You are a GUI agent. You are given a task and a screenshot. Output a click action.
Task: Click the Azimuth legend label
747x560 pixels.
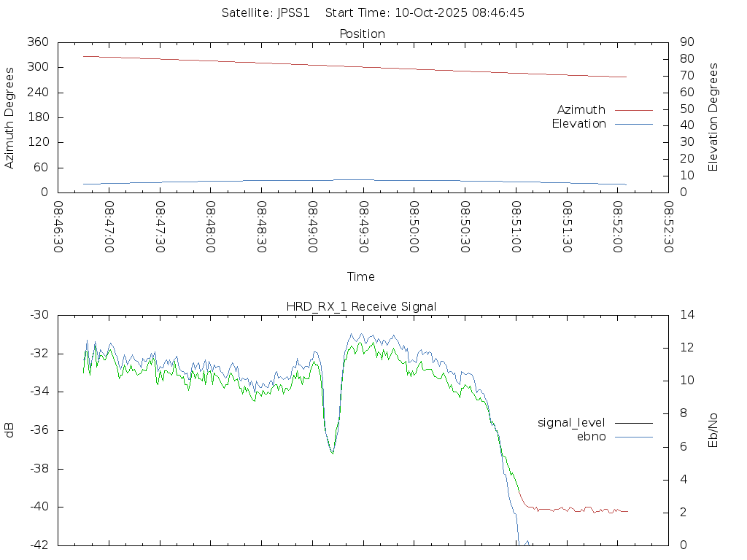[x=581, y=109]
